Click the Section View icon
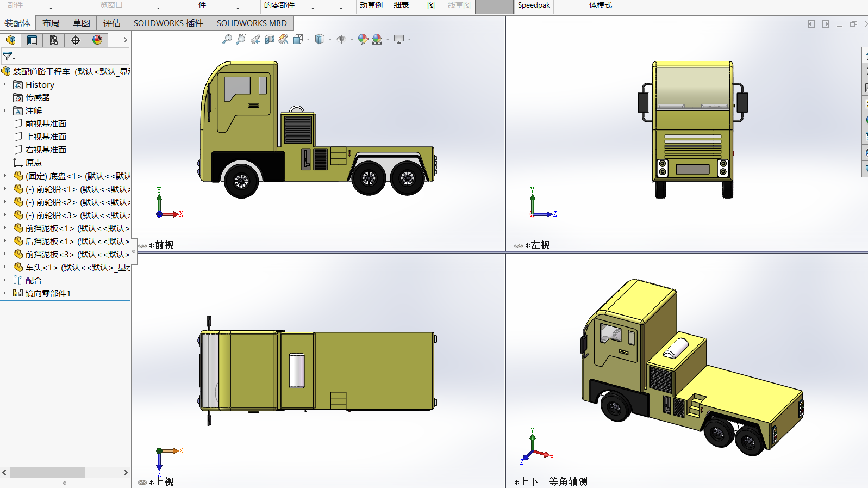This screenshot has width=868, height=488. click(270, 39)
